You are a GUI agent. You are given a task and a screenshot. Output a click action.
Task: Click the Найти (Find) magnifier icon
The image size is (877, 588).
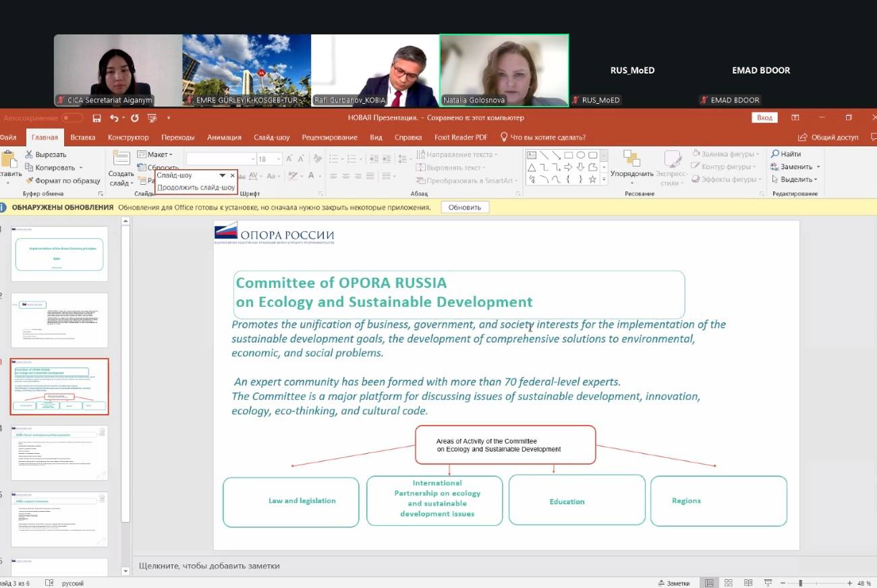click(x=776, y=154)
